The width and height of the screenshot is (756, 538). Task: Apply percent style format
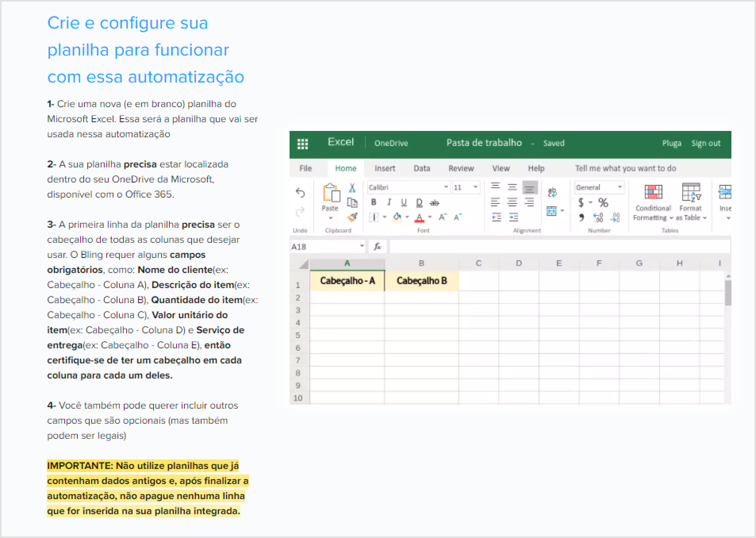click(603, 202)
